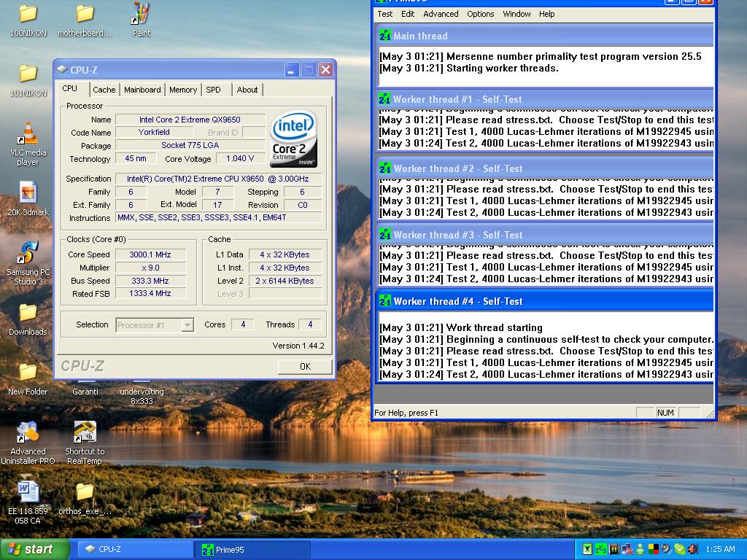Open the Options menu in Prime95
Viewport: 747px width, 560px height.
480,14
